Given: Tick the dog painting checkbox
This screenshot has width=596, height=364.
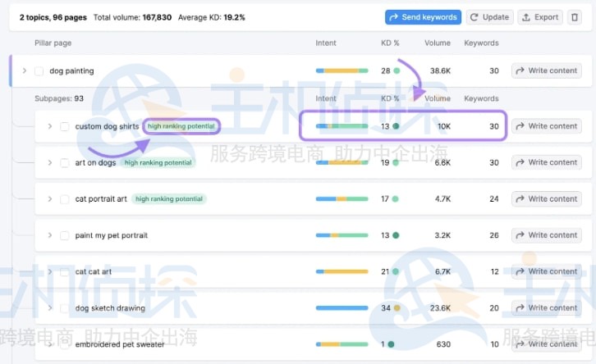Looking at the screenshot, I should point(39,71).
